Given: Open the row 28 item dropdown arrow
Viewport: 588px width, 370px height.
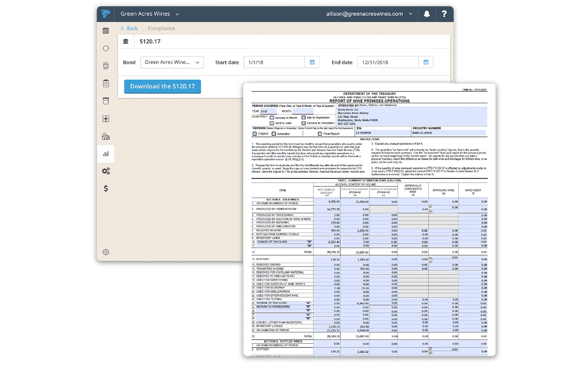Looking at the screenshot, I should (308, 318).
